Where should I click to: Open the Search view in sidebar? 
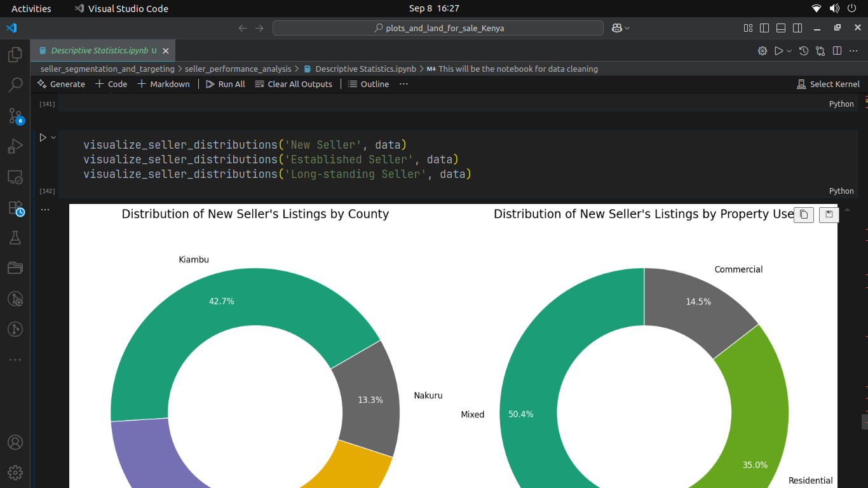tap(15, 85)
